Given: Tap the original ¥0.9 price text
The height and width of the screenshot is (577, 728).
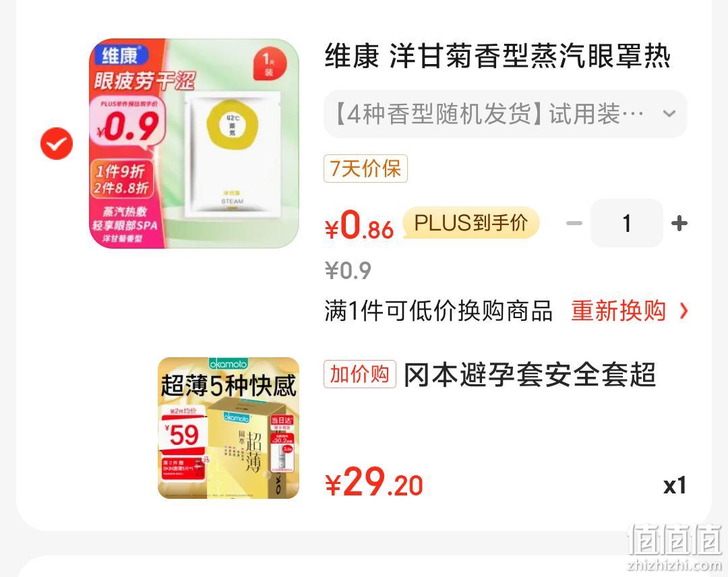Looking at the screenshot, I should coord(348,270).
